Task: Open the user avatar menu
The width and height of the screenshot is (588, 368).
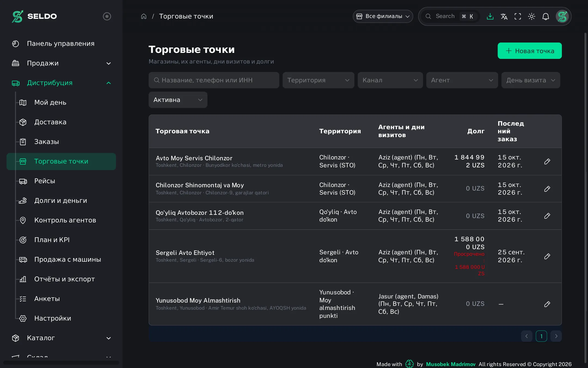Action: click(x=562, y=16)
